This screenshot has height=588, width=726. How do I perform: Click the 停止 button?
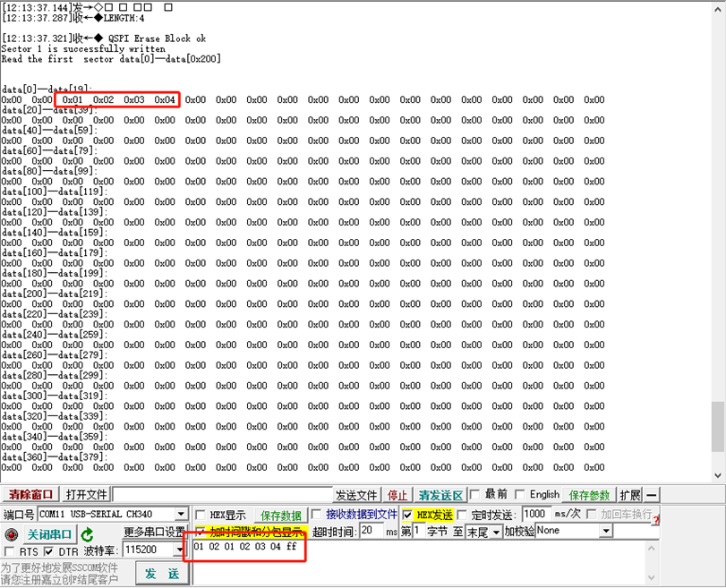tap(397, 495)
